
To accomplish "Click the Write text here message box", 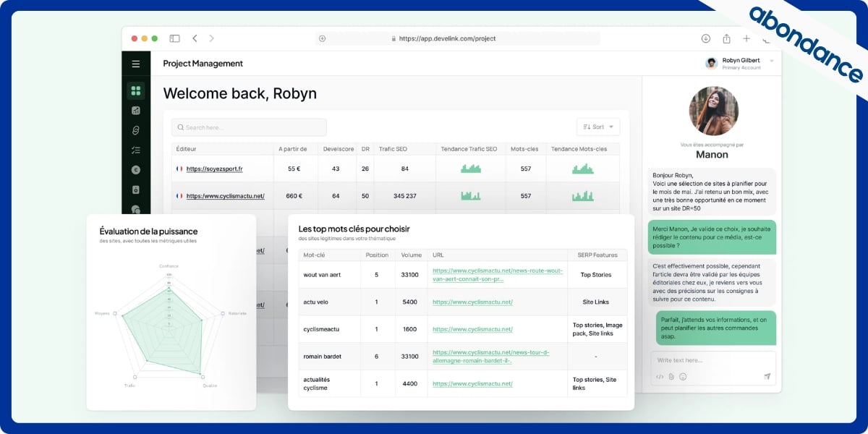I will point(713,360).
